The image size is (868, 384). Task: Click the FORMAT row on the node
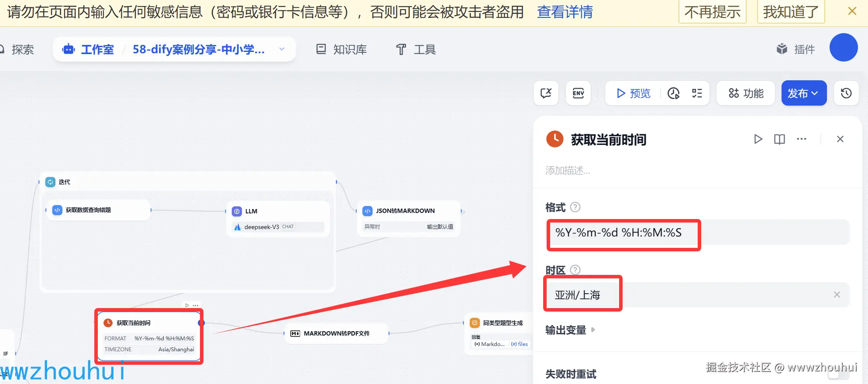[x=149, y=339]
